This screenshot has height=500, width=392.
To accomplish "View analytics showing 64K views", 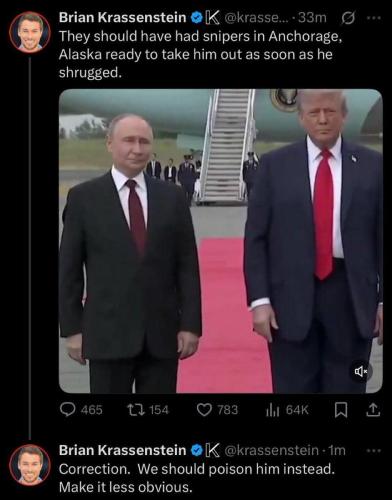I will pos(272,411).
